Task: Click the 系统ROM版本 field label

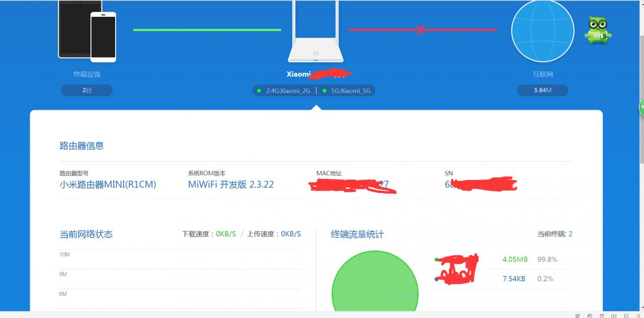Action: click(x=207, y=173)
